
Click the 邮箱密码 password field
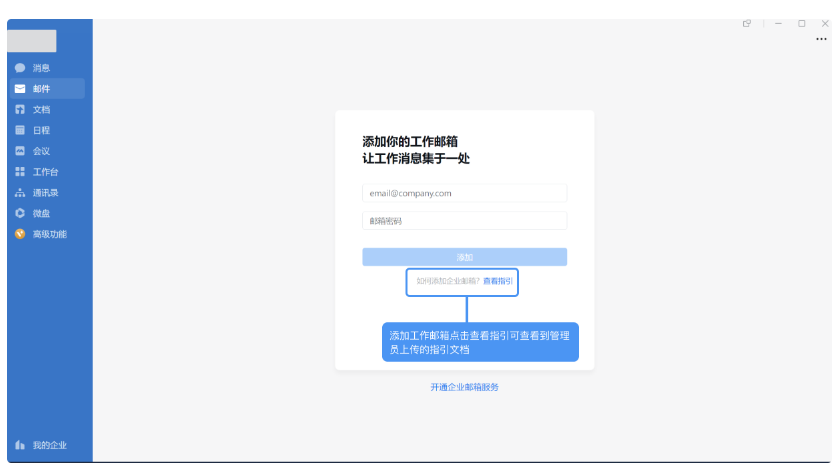point(464,221)
